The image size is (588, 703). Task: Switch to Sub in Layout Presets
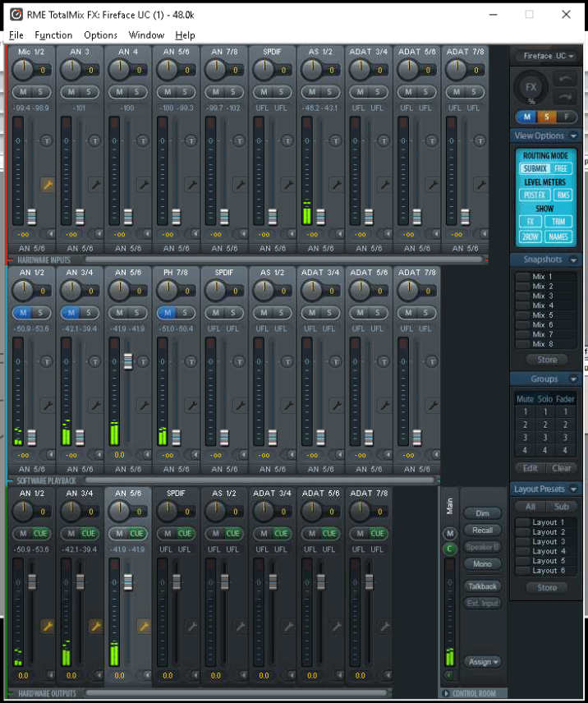(561, 507)
